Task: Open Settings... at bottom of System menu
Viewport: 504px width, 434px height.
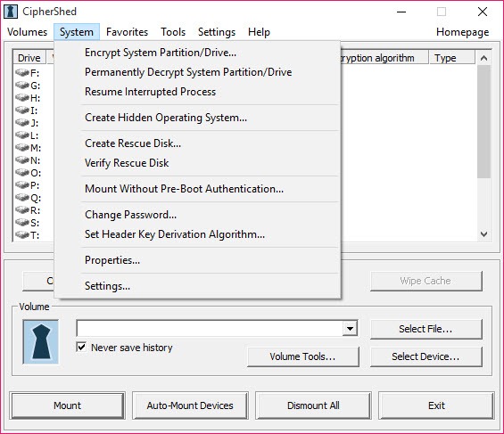Action: tap(197, 286)
